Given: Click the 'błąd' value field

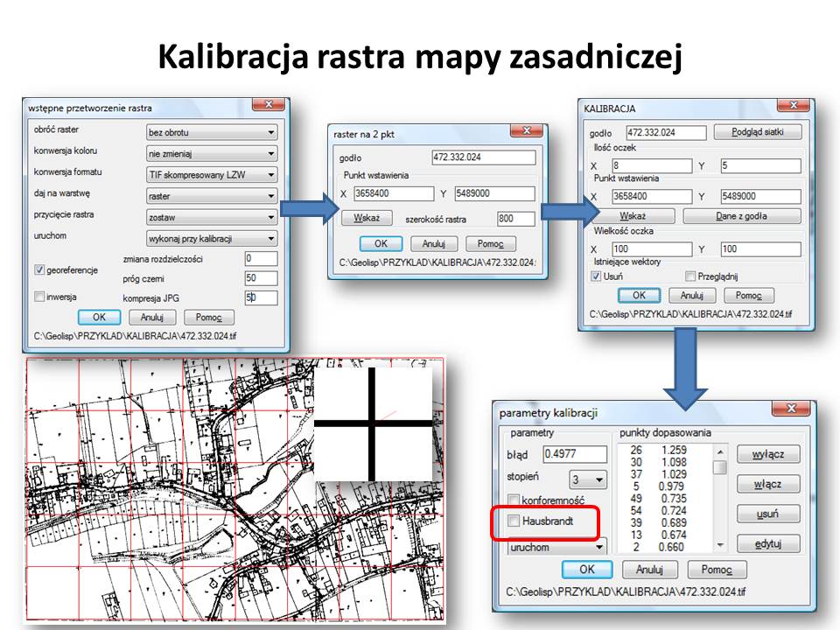Looking at the screenshot, I should coord(575,454).
